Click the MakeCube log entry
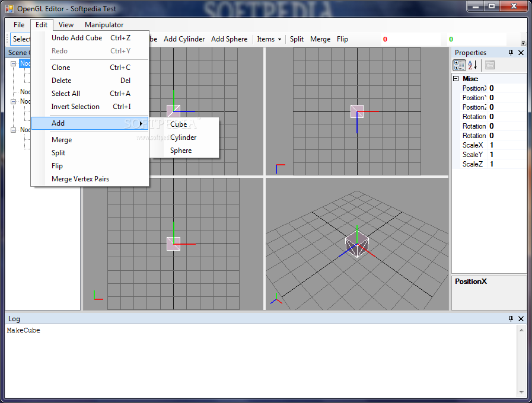Viewport: 532px width, 403px height. [23, 330]
